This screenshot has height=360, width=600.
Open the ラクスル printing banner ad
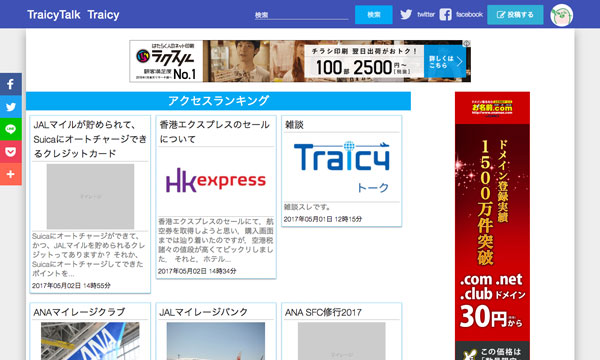300,61
